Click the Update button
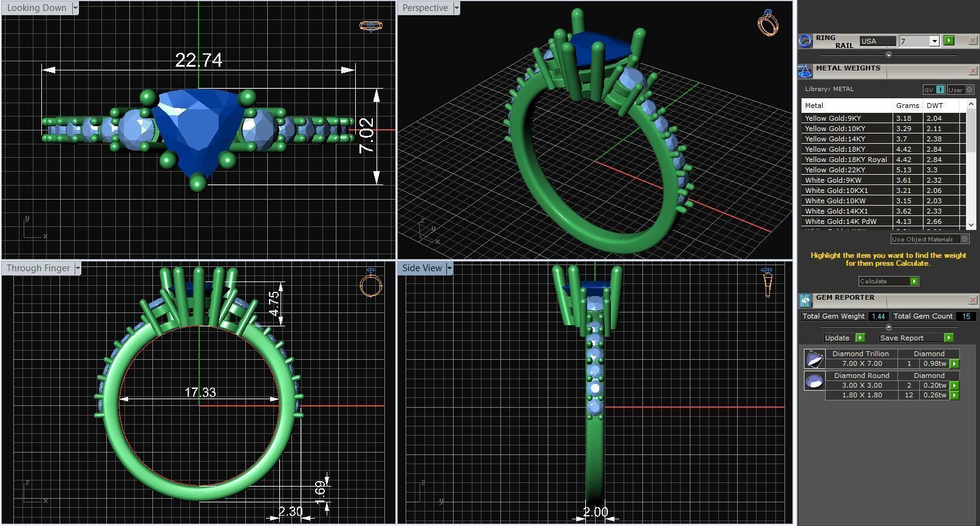980x526 pixels. click(843, 337)
